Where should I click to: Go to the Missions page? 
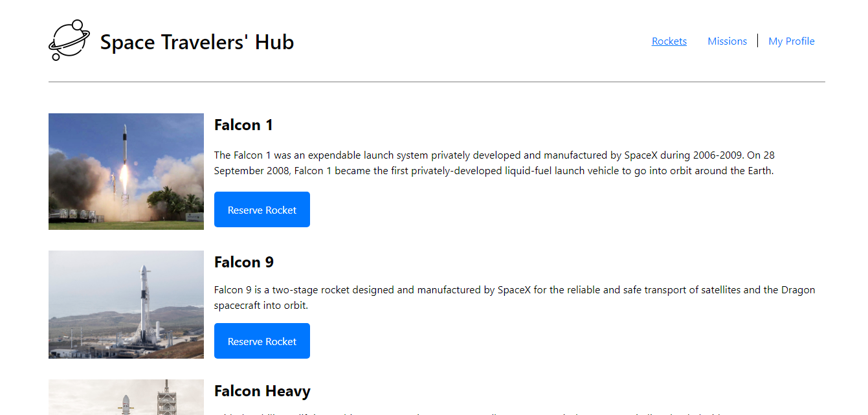(x=727, y=41)
